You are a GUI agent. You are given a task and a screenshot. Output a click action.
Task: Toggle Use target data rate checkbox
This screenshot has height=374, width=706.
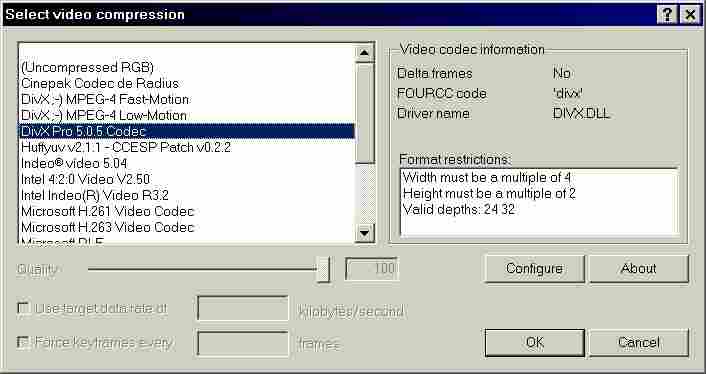tap(23, 308)
